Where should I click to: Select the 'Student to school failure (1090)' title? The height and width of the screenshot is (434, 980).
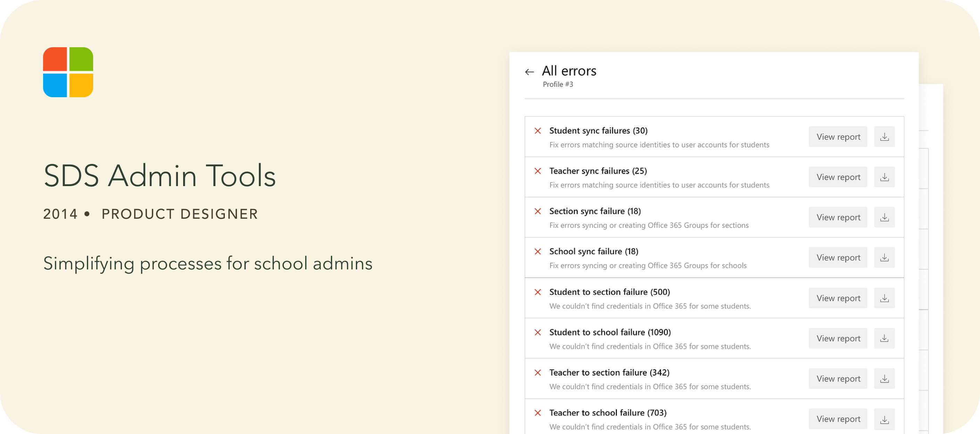click(610, 333)
